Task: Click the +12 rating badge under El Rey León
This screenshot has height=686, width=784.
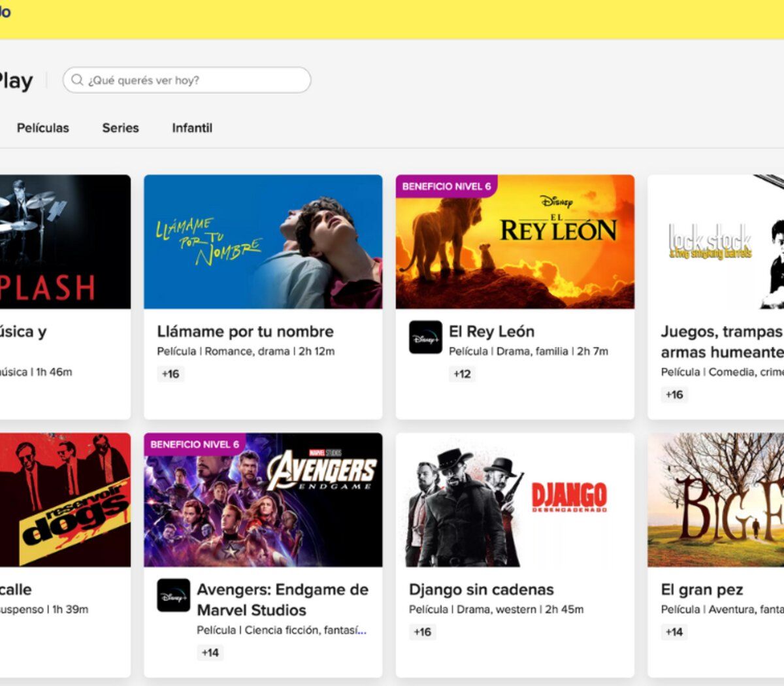Action: coord(462,374)
